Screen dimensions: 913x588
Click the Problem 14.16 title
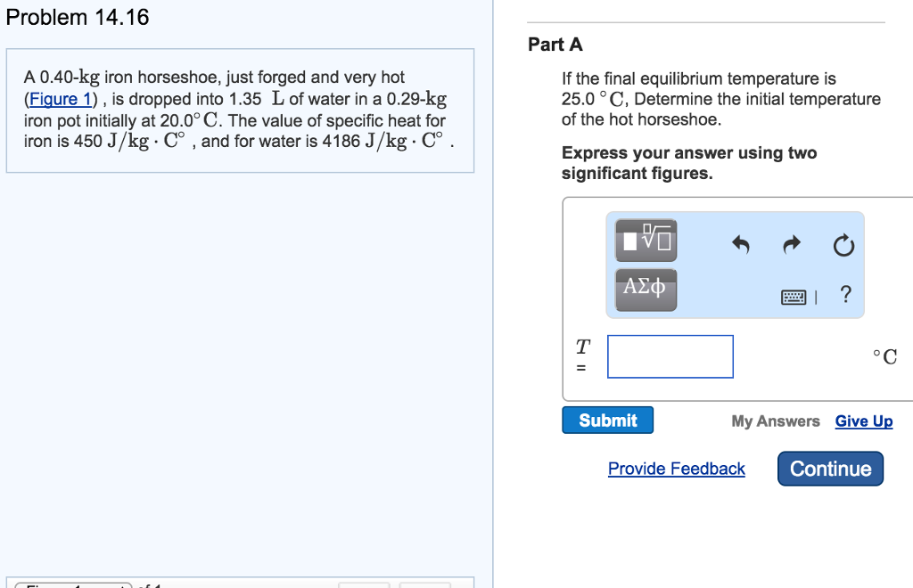click(x=78, y=17)
